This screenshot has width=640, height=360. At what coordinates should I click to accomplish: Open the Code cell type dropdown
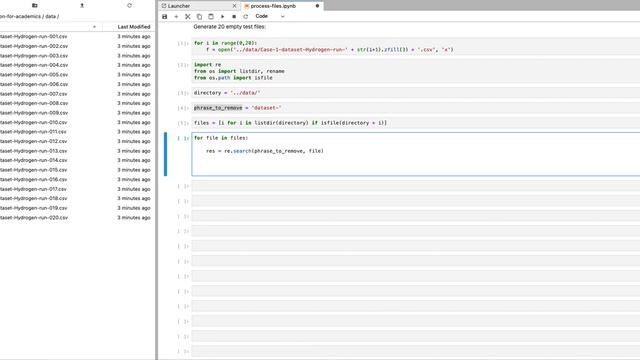click(270, 16)
